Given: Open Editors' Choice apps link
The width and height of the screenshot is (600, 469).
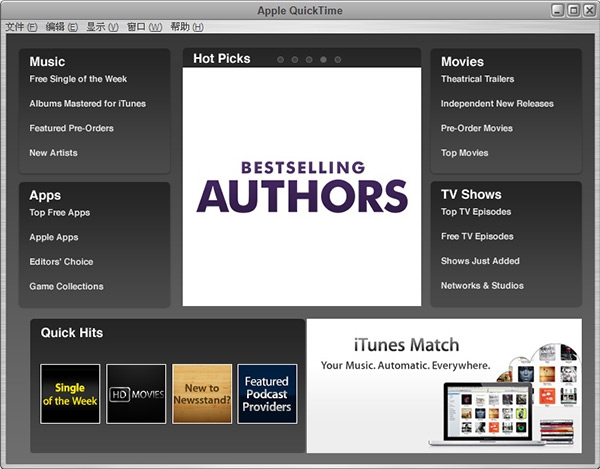Looking at the screenshot, I should (x=61, y=262).
